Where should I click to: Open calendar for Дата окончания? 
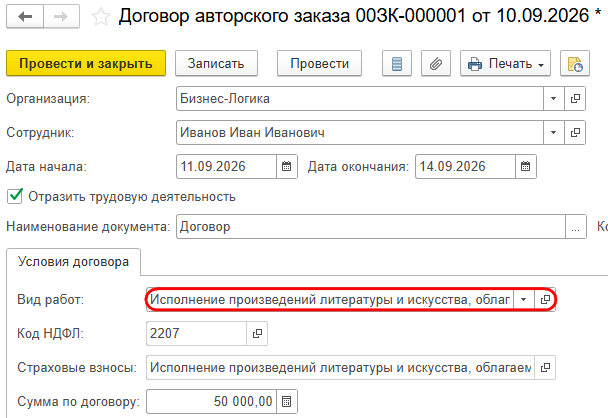point(526,166)
